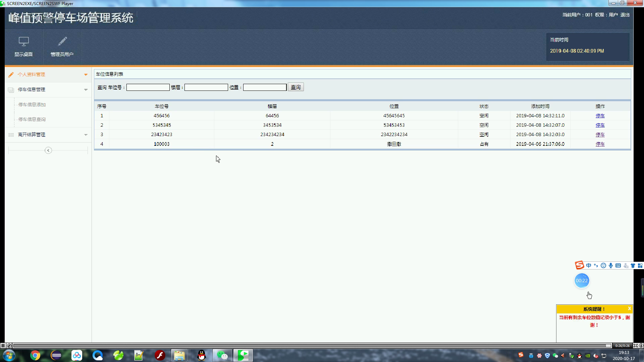This screenshot has height=362, width=644.
Task: Click the player fullscreen icon
Action: pyautogui.click(x=635, y=346)
